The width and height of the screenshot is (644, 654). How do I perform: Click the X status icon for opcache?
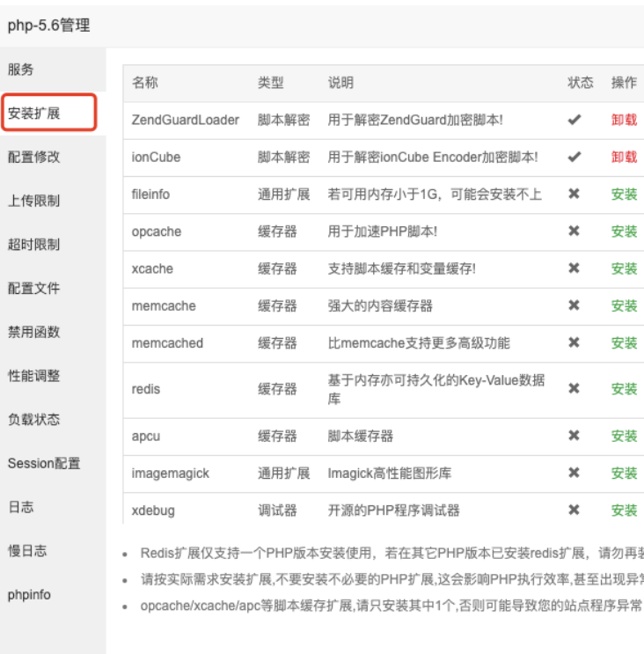coord(574,231)
